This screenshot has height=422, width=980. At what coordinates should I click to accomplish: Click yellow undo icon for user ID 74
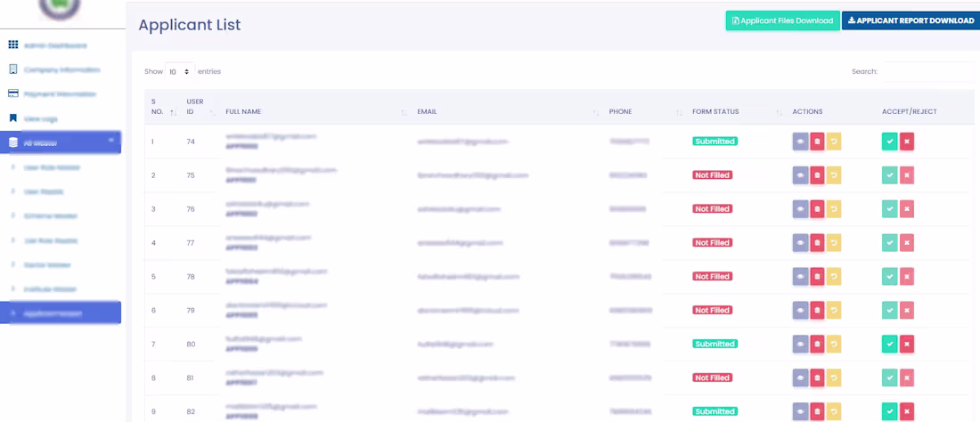pyautogui.click(x=834, y=142)
